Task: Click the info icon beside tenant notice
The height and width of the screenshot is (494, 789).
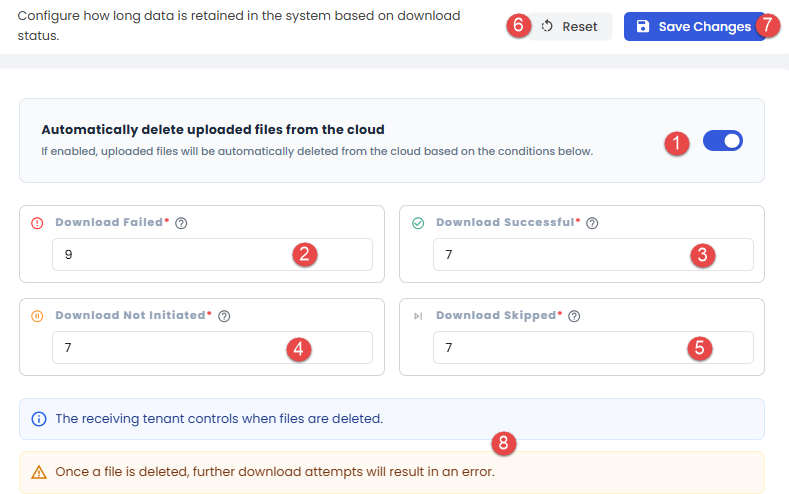Action: 39,419
